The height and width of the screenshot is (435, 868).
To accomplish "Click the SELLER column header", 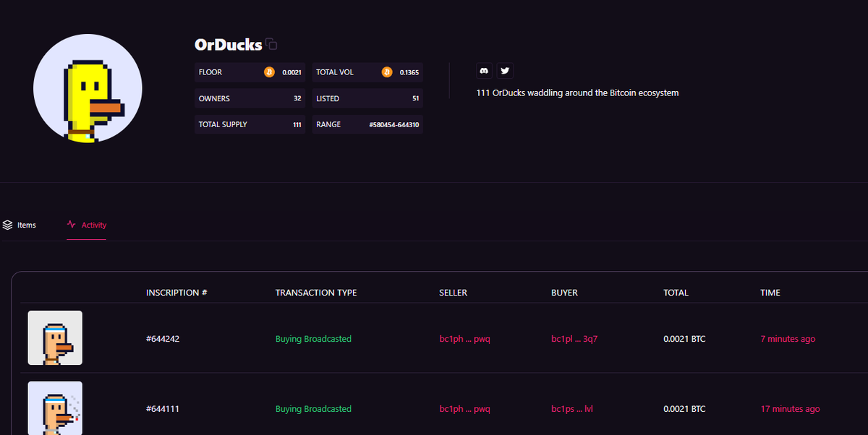I will point(453,293).
